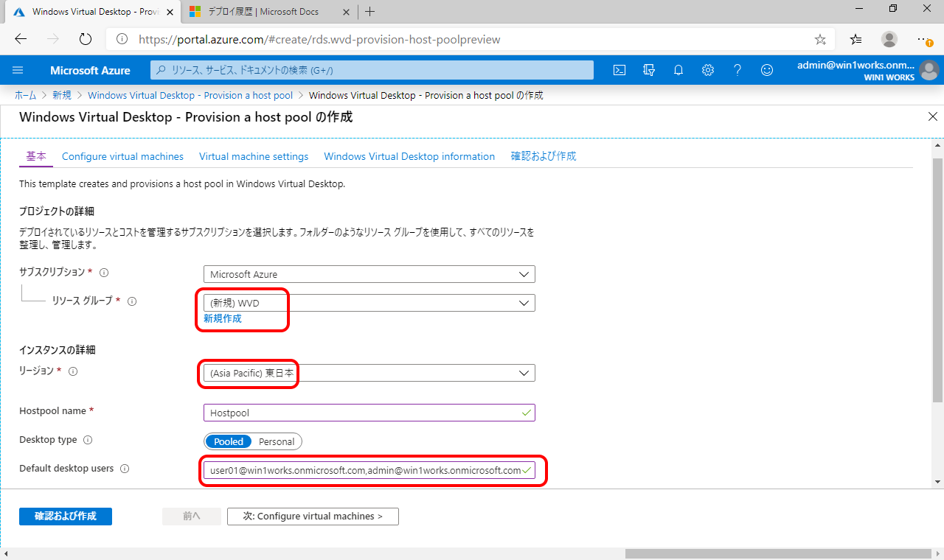
Task: Click the Hostpool name field
Action: [369, 413]
